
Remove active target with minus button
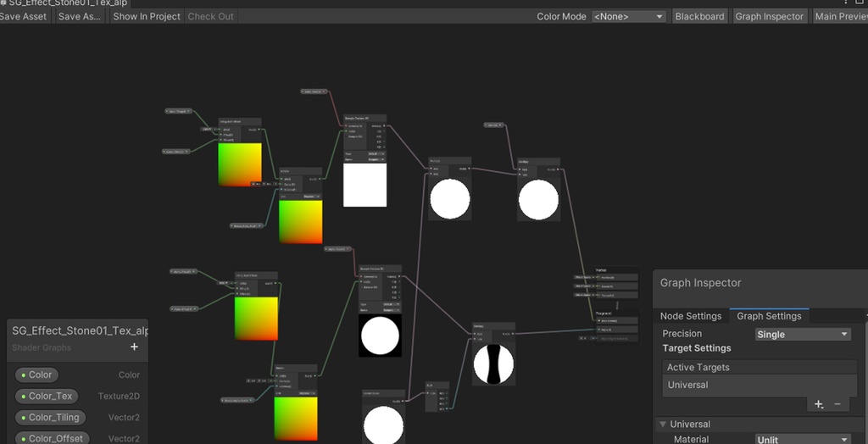coord(837,404)
